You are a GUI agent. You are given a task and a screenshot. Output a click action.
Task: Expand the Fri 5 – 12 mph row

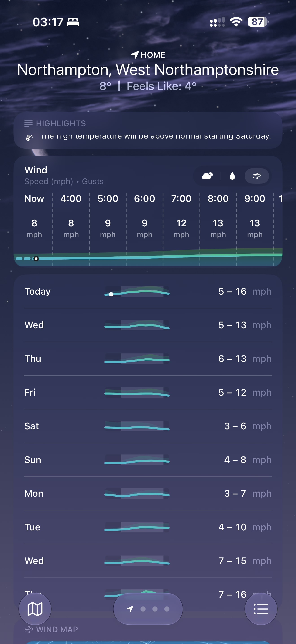[x=148, y=392]
